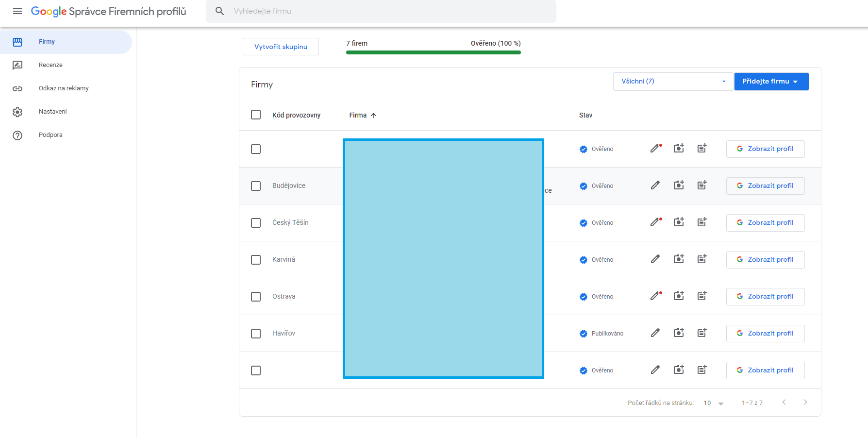Check the checkbox in the last listed row
Viewport: 868px width, 438px height.
pos(256,371)
